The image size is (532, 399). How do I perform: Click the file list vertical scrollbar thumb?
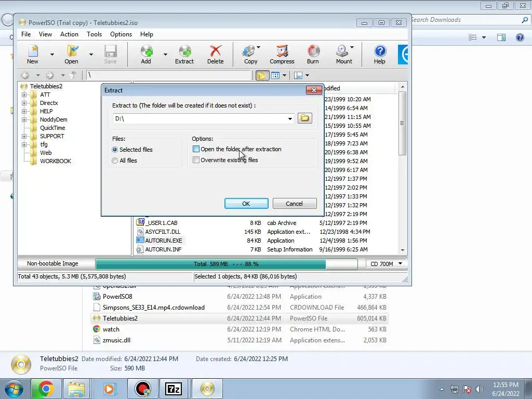[403, 123]
